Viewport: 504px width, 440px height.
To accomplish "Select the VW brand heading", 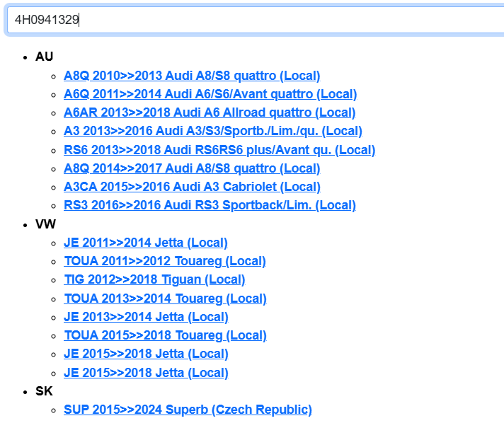I will tap(45, 224).
